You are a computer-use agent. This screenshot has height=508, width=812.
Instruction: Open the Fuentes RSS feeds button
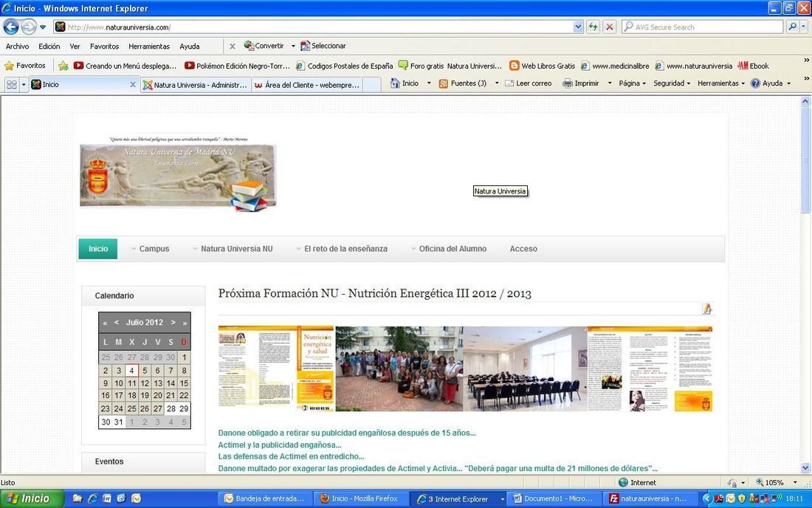tap(463, 83)
